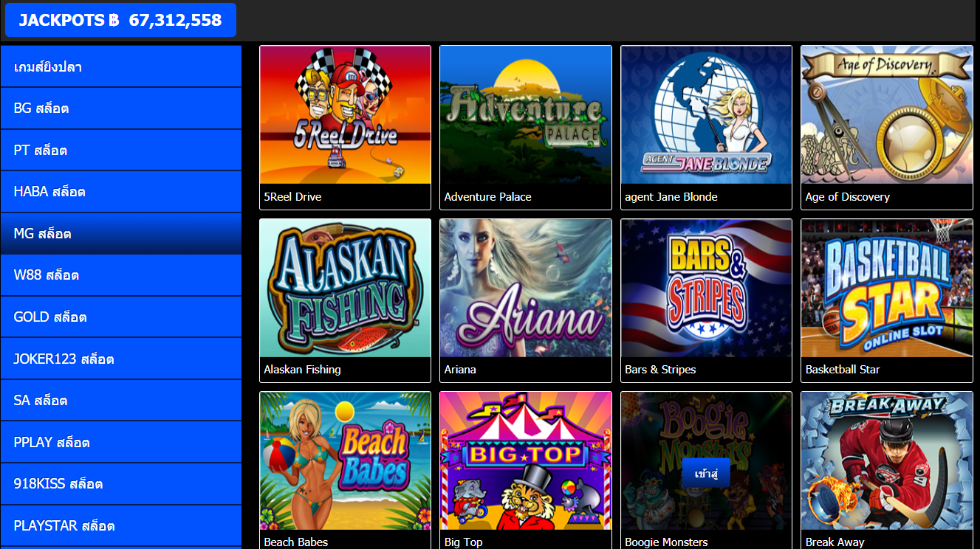
Task: Open the 5Reel Drive game thumbnail
Action: tap(345, 115)
